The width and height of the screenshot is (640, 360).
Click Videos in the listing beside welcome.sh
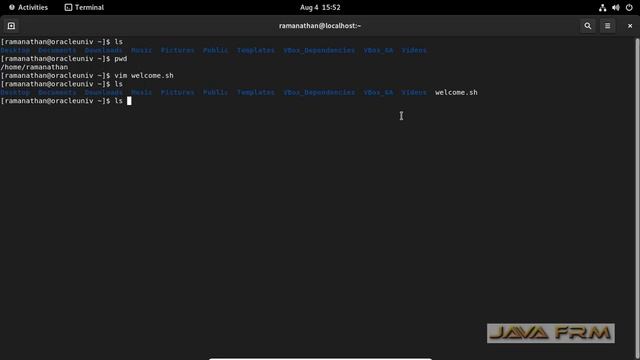point(414,92)
